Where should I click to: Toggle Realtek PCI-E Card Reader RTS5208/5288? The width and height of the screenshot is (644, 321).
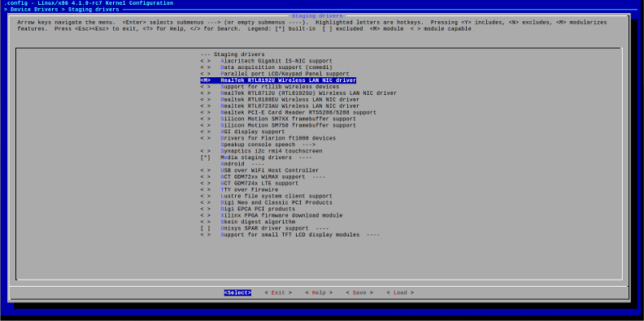pos(289,112)
